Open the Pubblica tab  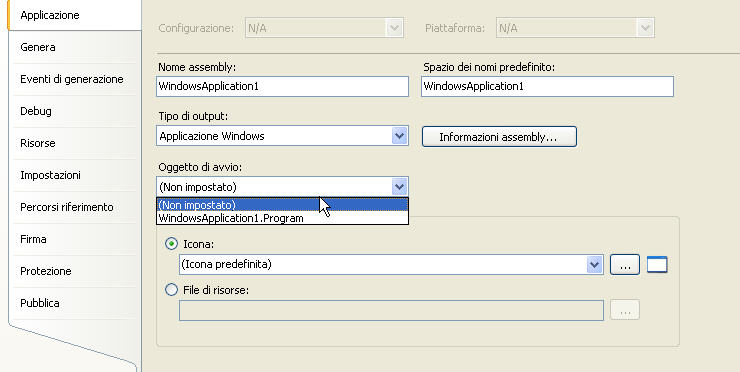40,303
